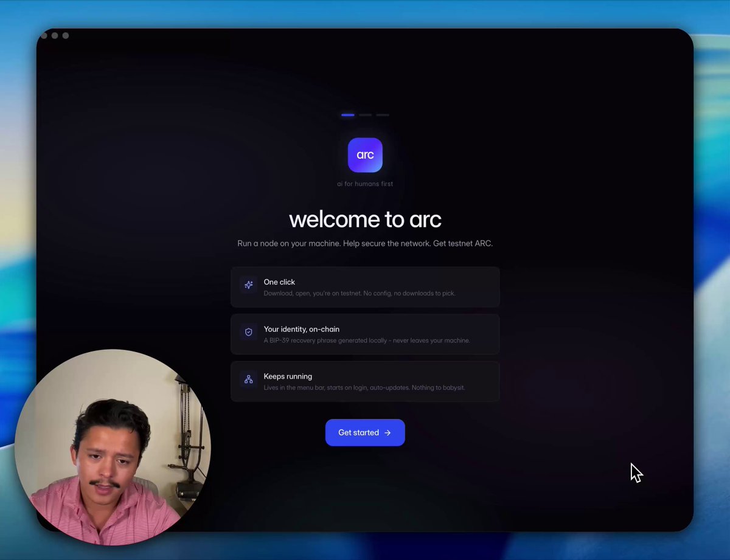Click the 'Keeps running' title
730x560 pixels.
pos(288,376)
